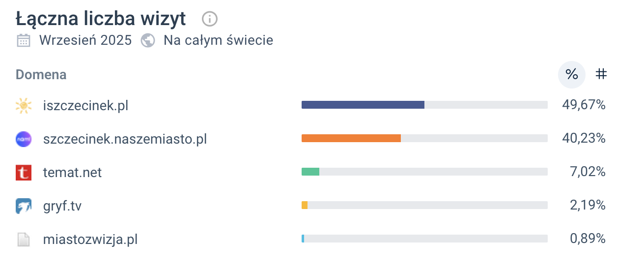
Task: Open the miastozwizja.pl domain link
Action: point(90,240)
